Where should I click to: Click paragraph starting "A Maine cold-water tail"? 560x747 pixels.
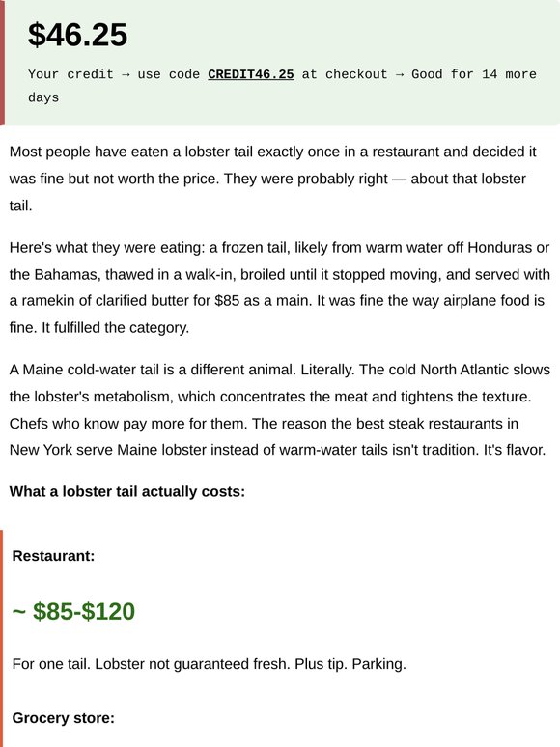tap(280, 410)
